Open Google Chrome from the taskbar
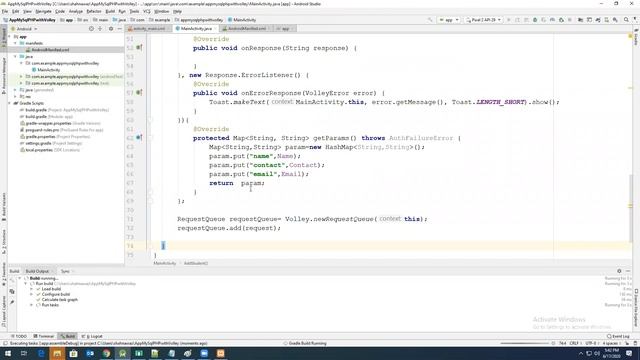This screenshot has width=640, height=360. (106, 353)
